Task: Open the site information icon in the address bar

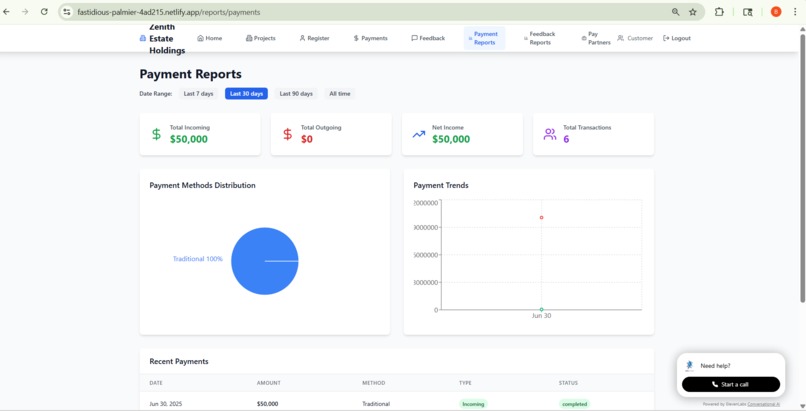Action: [x=67, y=12]
